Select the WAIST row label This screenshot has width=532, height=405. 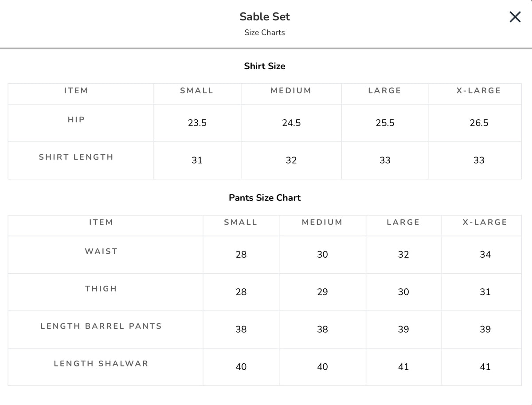101,252
